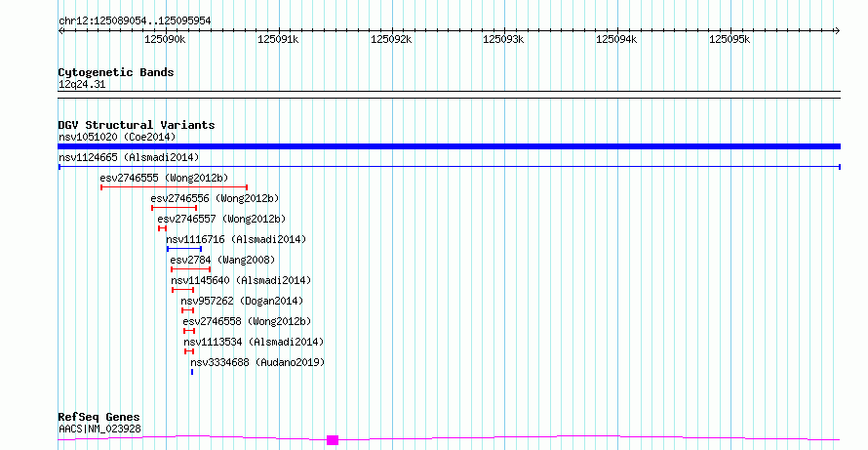Click the nsv1145640 red variant glyph
Screen dimensions: 868x450
182,290
